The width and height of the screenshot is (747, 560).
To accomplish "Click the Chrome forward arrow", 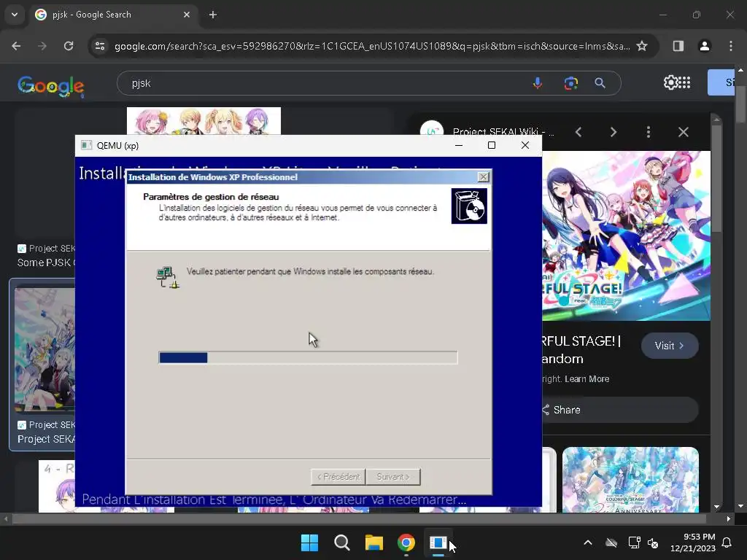I will coord(42,46).
